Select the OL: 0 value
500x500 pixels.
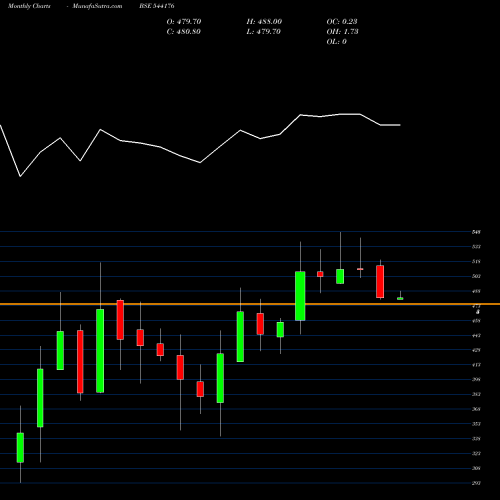[336, 41]
